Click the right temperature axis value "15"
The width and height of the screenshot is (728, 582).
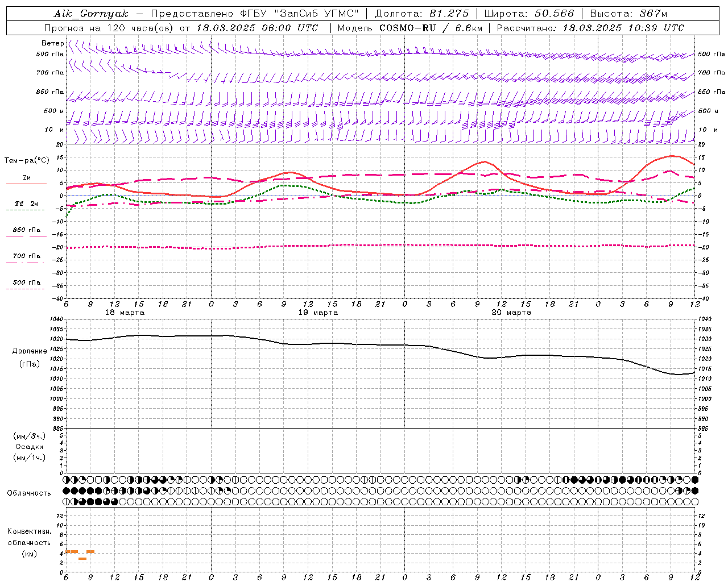702,158
